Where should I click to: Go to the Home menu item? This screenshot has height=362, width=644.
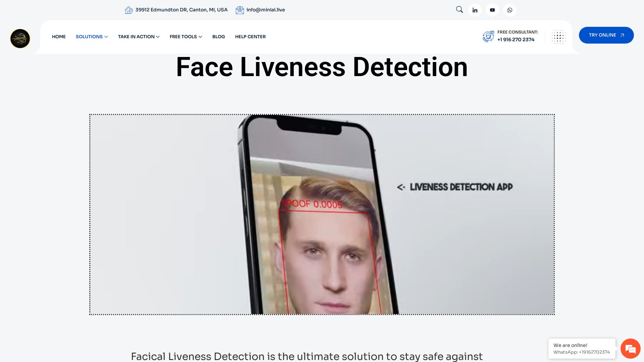point(59,37)
